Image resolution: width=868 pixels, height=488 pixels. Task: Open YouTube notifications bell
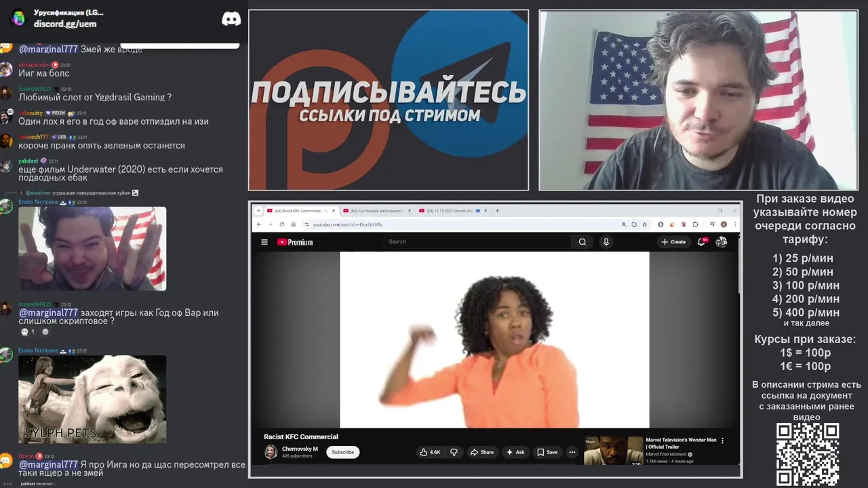click(x=702, y=242)
